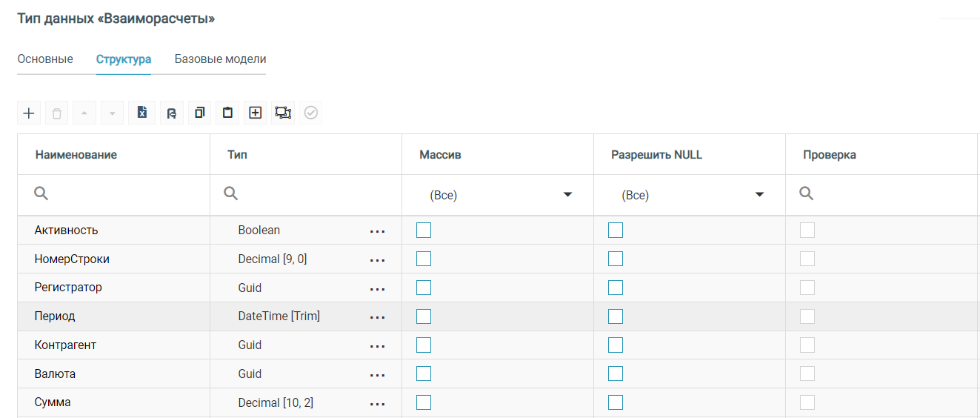
Task: Switch to the Основные tab
Action: 45,59
